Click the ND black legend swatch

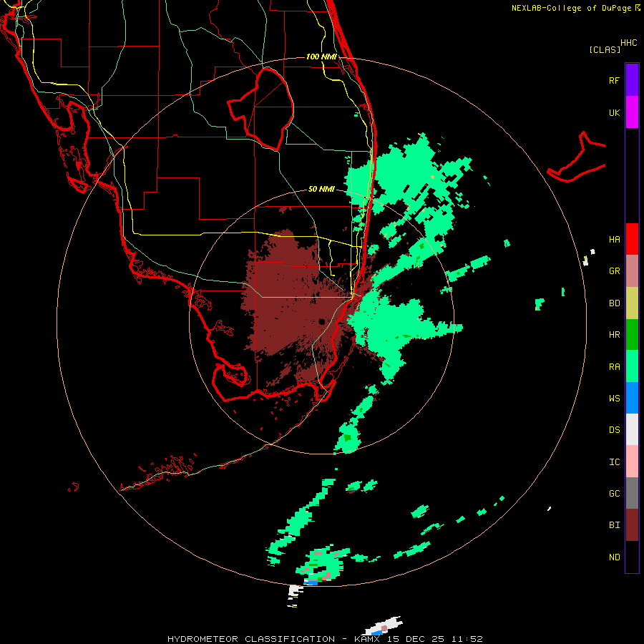click(x=632, y=557)
